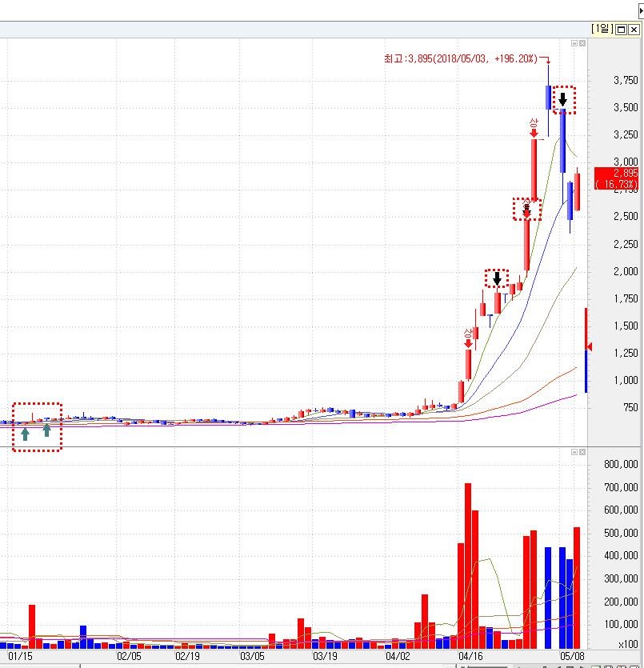The width and height of the screenshot is (644, 668).
Task: Click the 2,500 price axis label
Action: (x=626, y=217)
